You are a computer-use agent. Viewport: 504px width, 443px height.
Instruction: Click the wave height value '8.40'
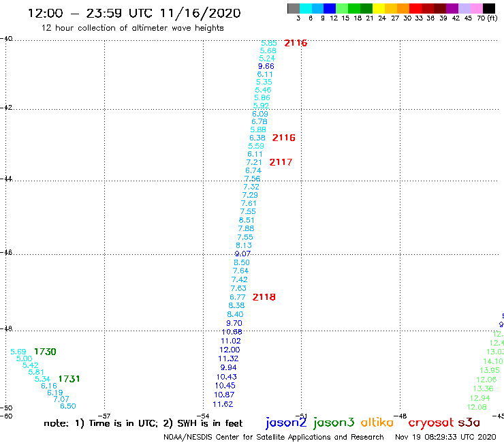click(235, 314)
